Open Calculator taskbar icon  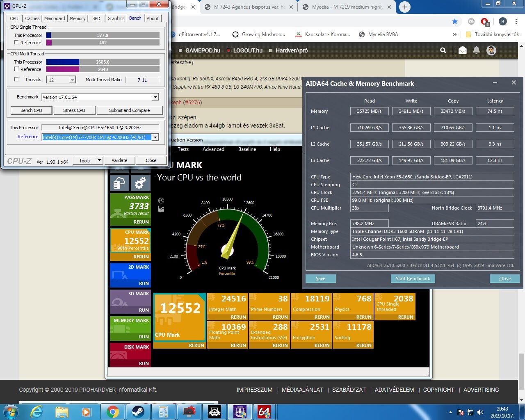(163, 412)
